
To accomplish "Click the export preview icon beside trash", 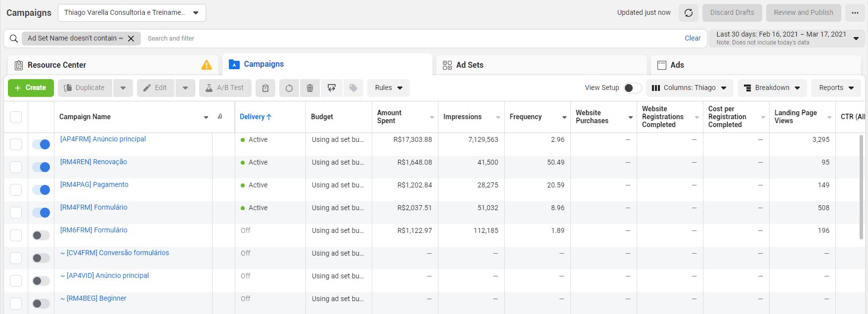I will 332,88.
